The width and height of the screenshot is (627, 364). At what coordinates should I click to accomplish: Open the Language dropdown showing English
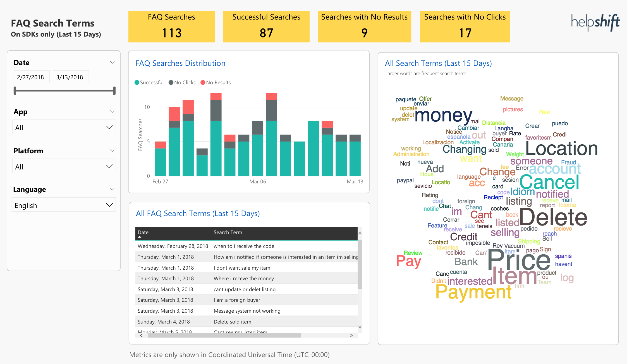(64, 205)
